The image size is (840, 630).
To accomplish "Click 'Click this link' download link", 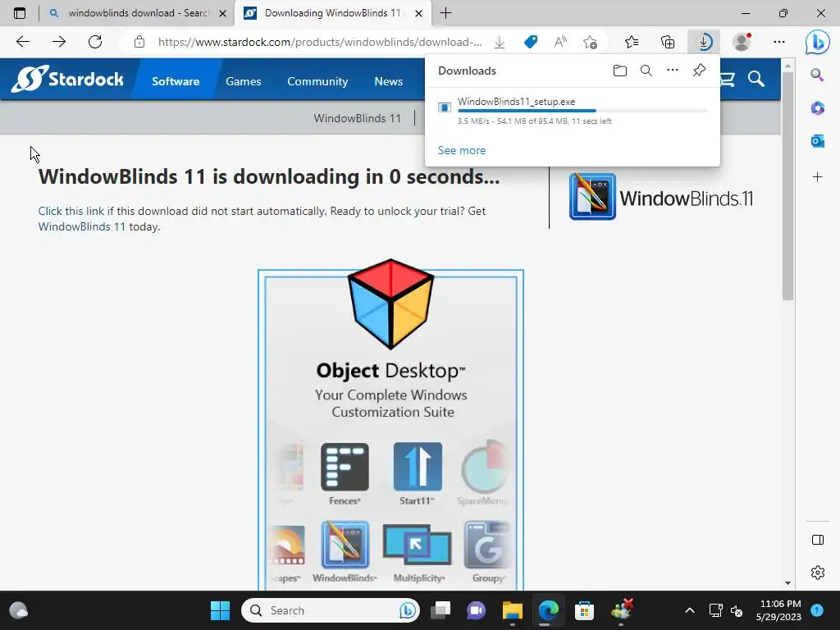I will pos(71,211).
